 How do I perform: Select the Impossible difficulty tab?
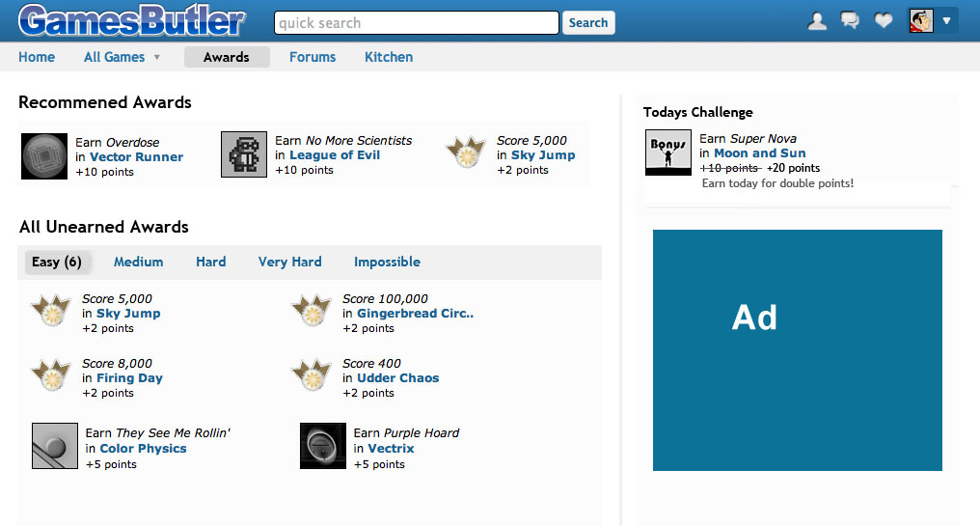pos(387,262)
